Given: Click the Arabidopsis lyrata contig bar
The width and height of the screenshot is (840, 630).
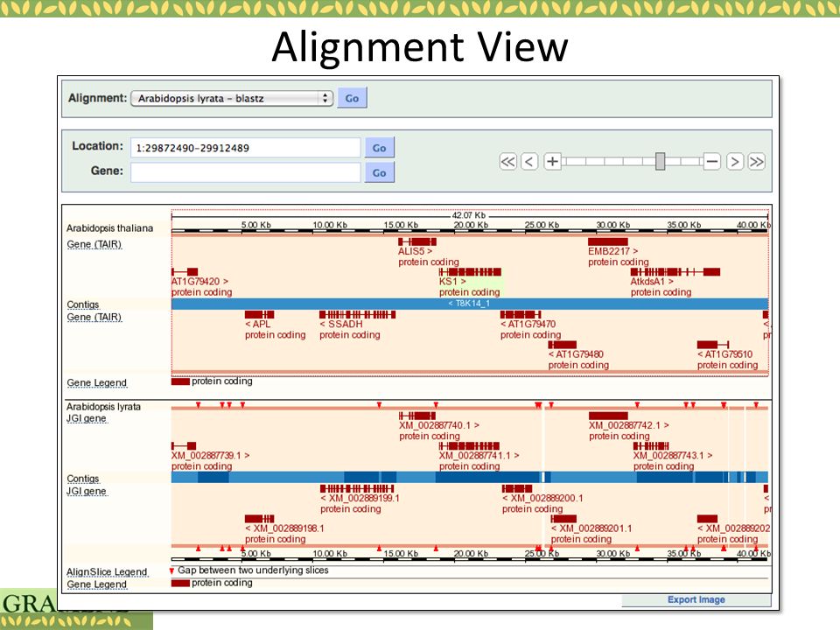Looking at the screenshot, I should pyautogui.click(x=470, y=478).
